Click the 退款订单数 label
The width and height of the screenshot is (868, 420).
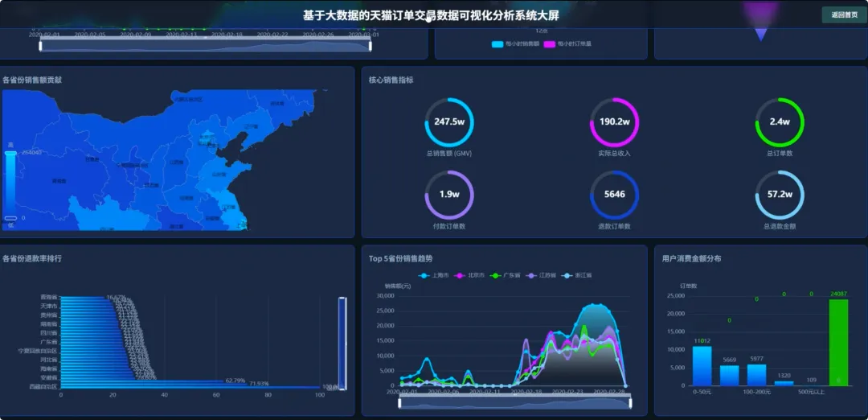(615, 226)
